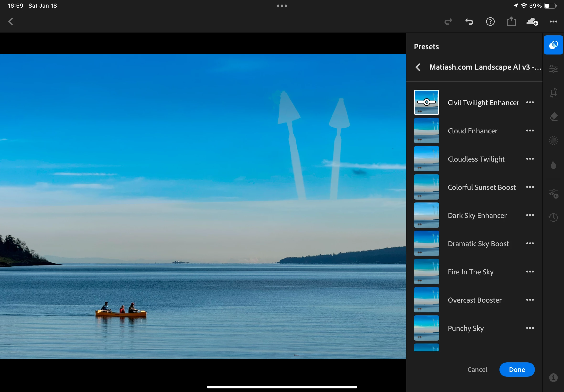Select the Healing eraser tool
The image size is (564, 392).
[553, 117]
